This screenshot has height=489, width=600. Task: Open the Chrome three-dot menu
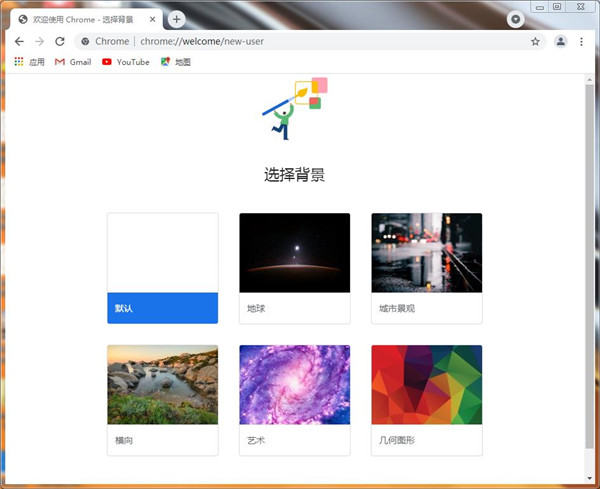[581, 41]
